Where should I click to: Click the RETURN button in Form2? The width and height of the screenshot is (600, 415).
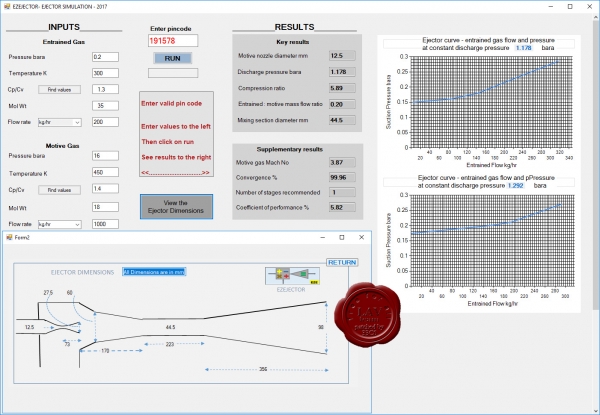342,262
